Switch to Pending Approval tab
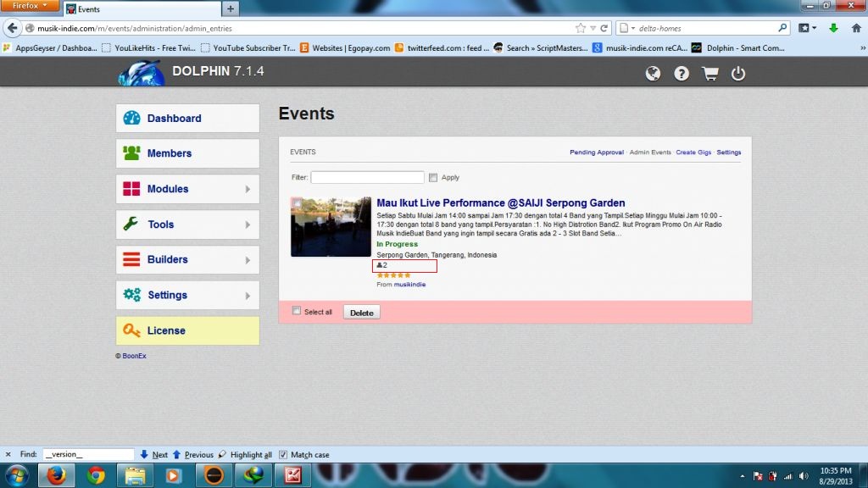 click(597, 152)
